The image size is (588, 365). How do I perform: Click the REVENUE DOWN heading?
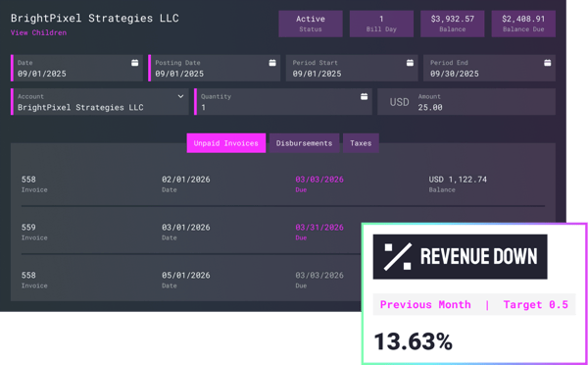[479, 257]
